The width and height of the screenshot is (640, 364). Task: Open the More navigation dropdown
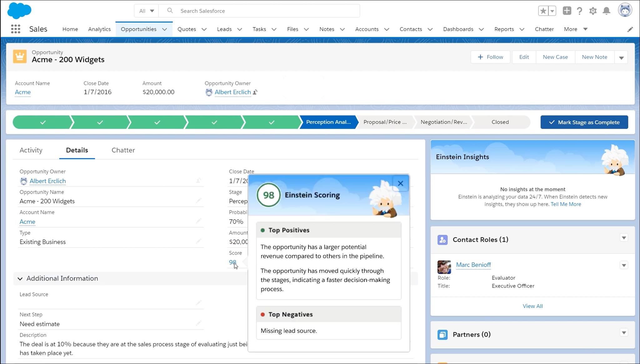tap(576, 29)
